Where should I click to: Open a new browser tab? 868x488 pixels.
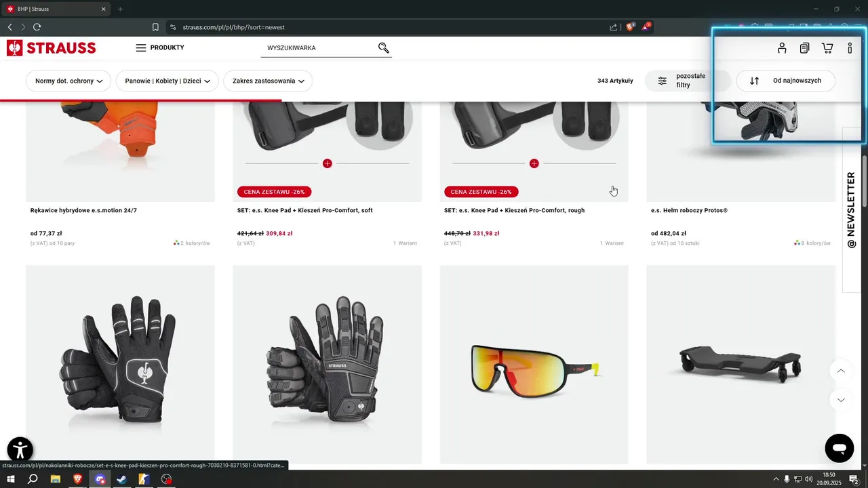tap(120, 9)
